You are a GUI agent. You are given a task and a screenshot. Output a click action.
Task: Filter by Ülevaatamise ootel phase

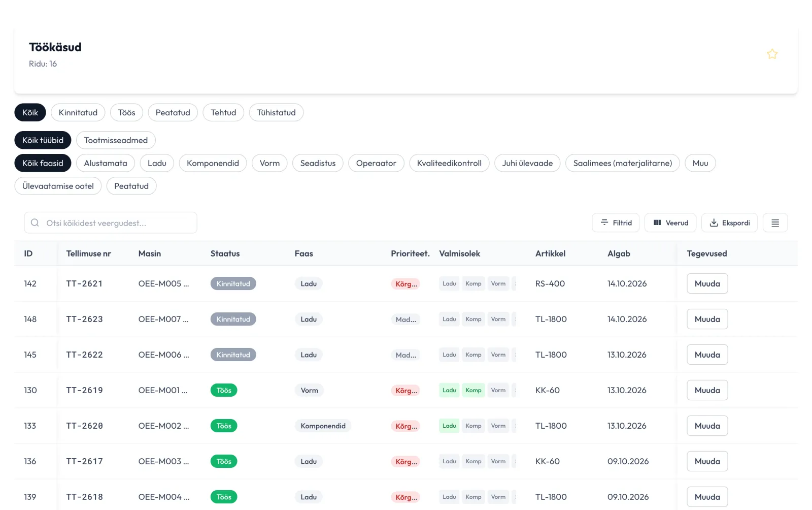tap(58, 186)
